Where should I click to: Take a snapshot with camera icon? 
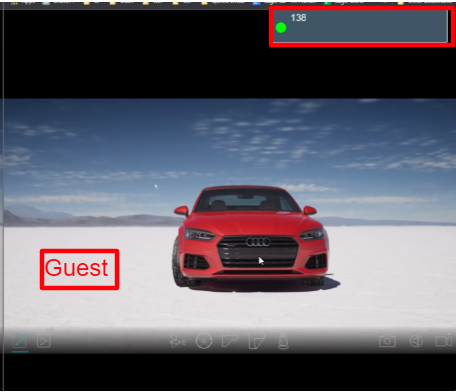coord(387,341)
